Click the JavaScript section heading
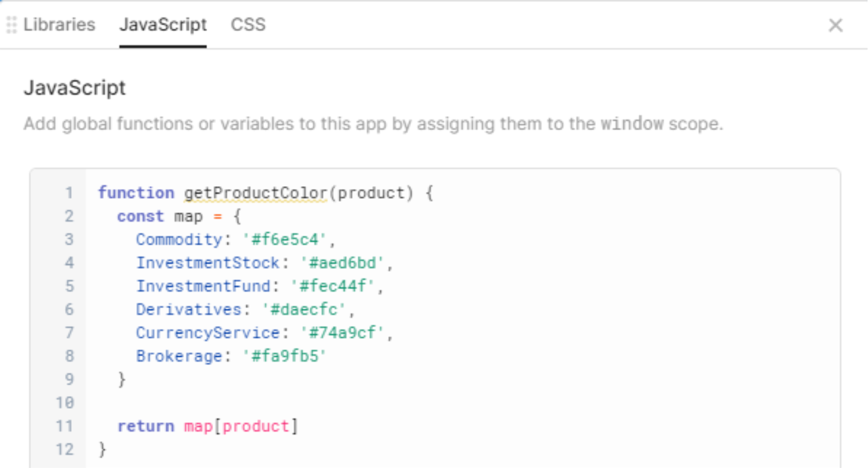 coord(75,88)
